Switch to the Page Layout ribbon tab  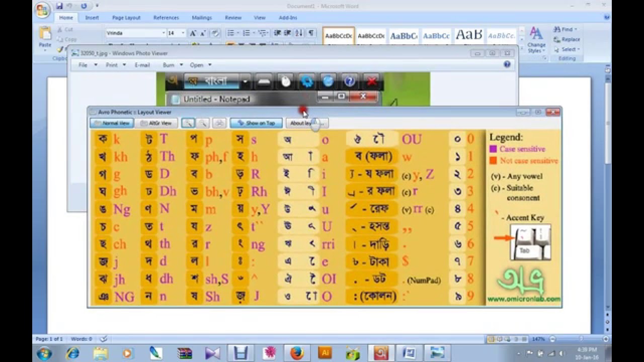point(126,18)
